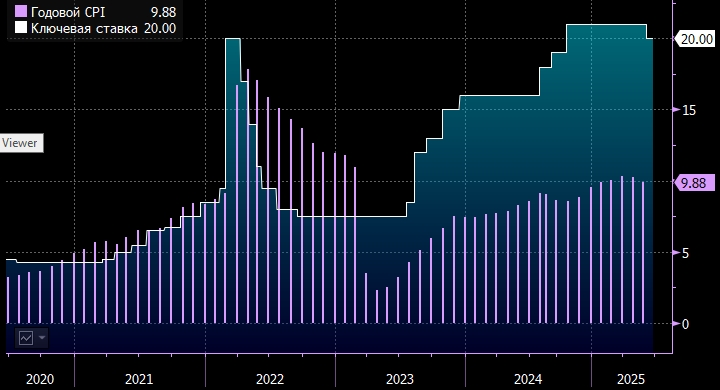The image size is (720, 390).
Task: Click the Ключевая ставка legend label
Action: click(x=84, y=28)
